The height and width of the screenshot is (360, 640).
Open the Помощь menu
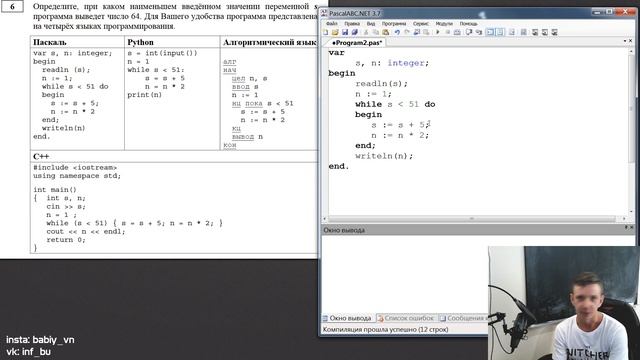[x=469, y=24]
